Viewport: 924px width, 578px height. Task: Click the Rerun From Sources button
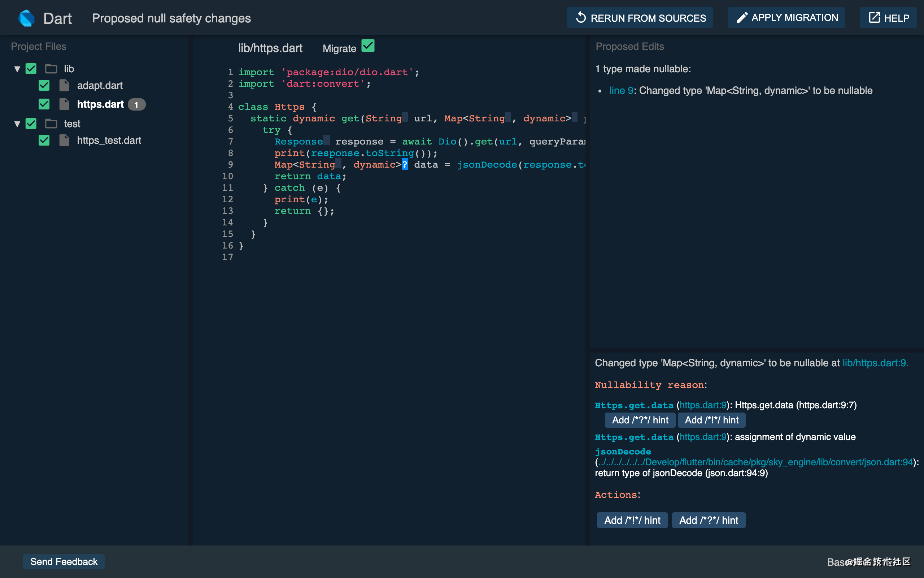[640, 18]
